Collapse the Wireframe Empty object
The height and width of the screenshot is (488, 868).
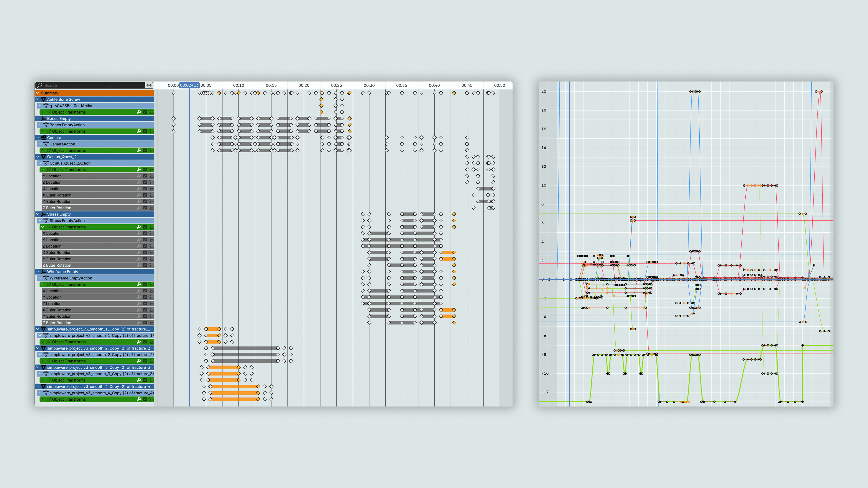(38, 272)
